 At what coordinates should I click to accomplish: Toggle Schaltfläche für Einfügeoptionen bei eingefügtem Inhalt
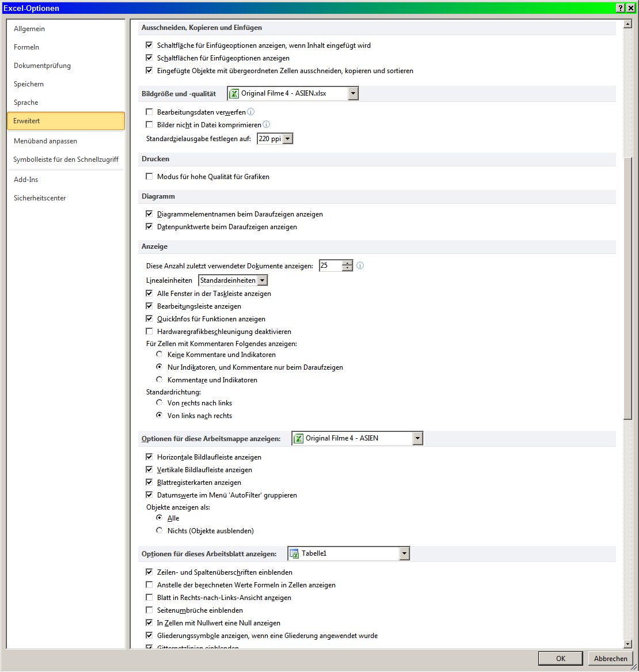click(x=149, y=45)
